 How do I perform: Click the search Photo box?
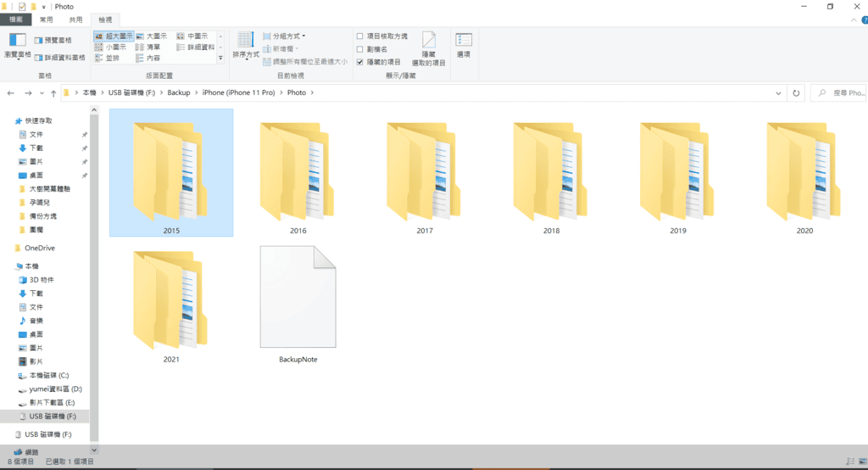[x=838, y=93]
